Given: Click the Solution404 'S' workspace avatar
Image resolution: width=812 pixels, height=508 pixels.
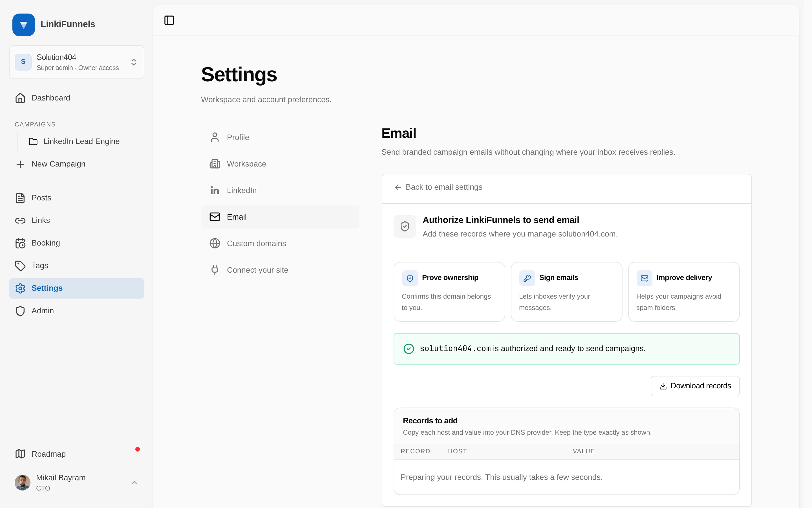Looking at the screenshot, I should [x=23, y=62].
